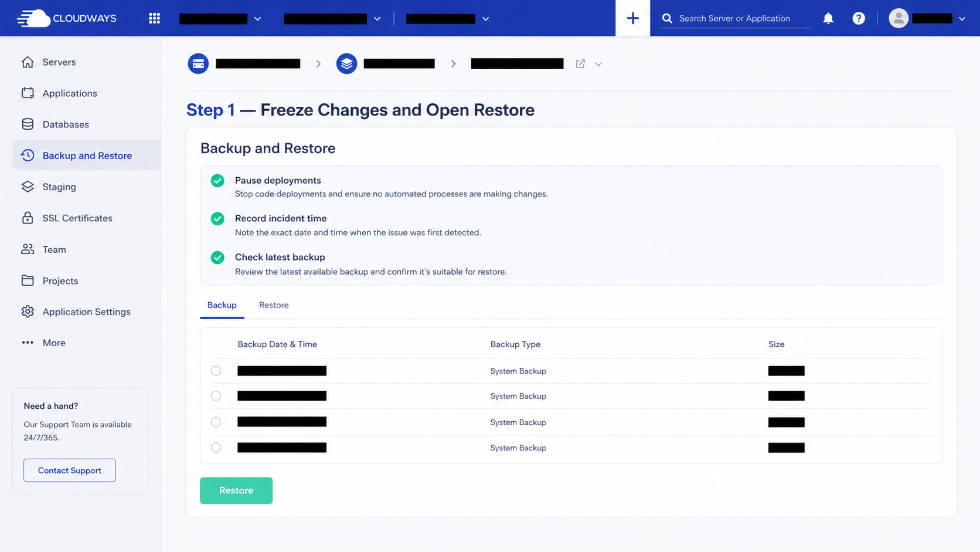Click the Record incident time heading
Screen dimensions: 980x552
281,218
